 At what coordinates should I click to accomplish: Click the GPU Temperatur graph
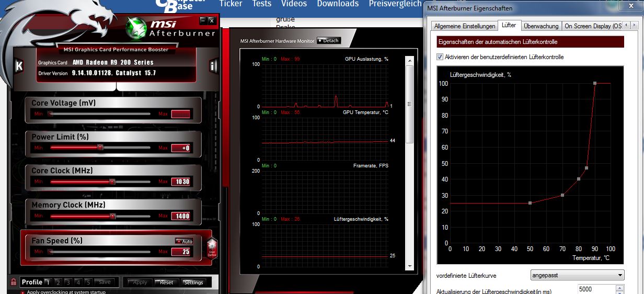point(324,139)
